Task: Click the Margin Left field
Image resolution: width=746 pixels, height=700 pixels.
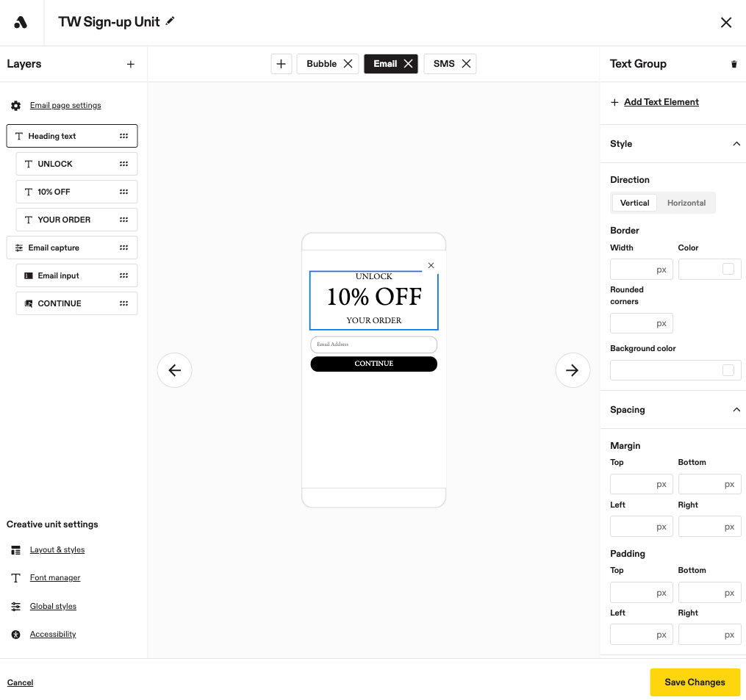Action: click(642, 527)
